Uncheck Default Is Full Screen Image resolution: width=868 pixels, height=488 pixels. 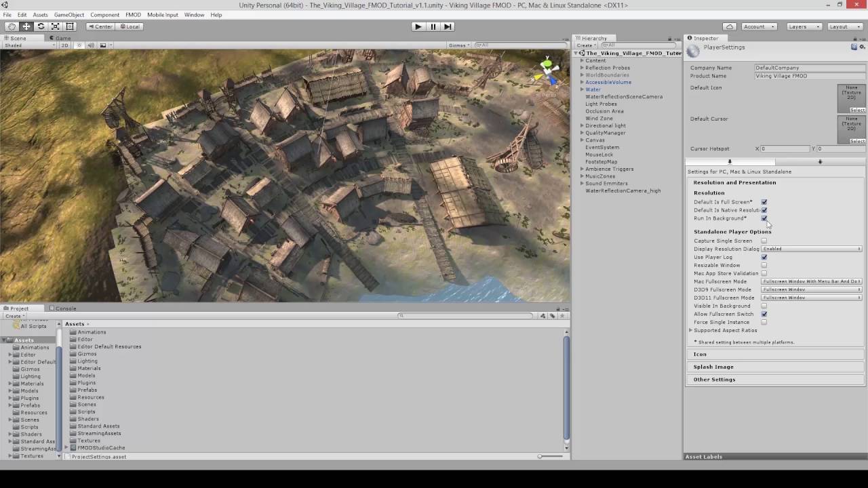point(764,202)
